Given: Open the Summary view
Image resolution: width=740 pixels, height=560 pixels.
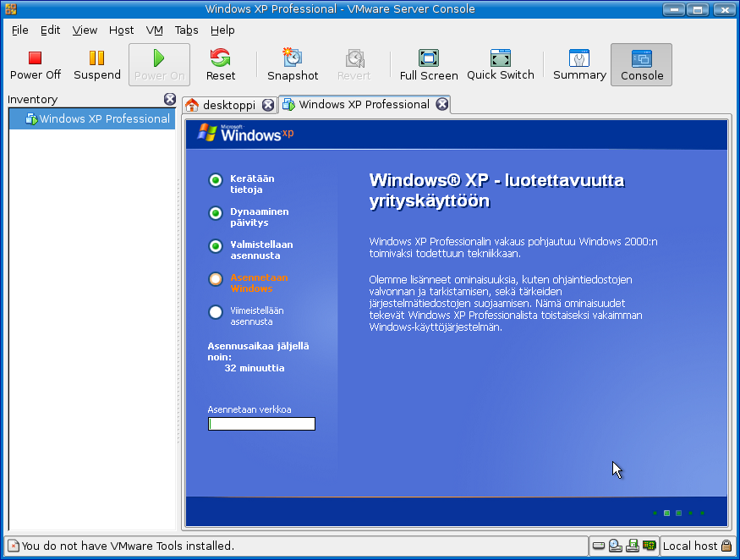Looking at the screenshot, I should (579, 64).
